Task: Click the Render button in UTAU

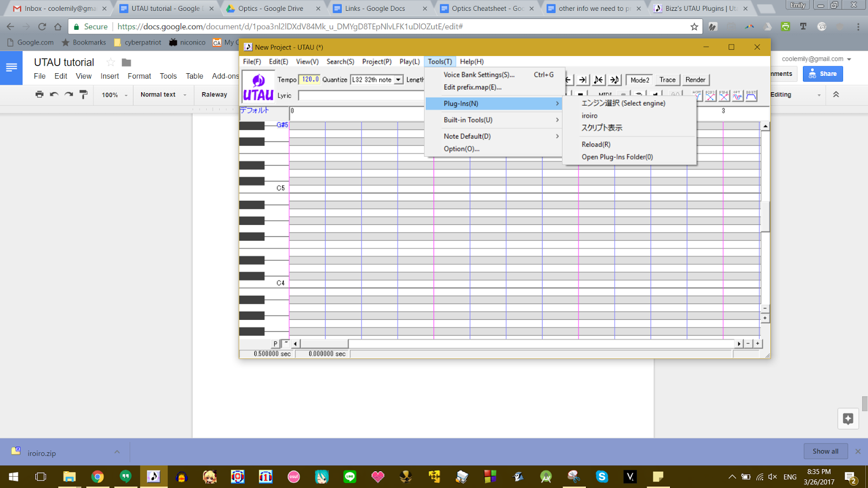Action: 695,80
